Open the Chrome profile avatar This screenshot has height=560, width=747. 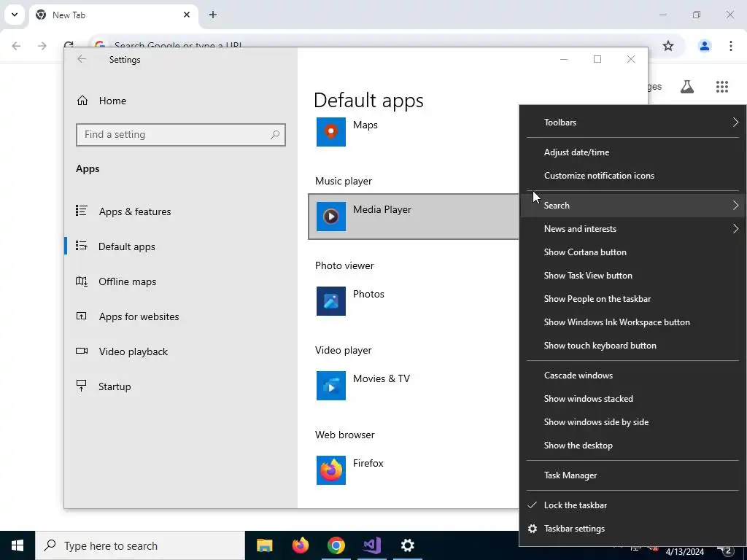[705, 46]
